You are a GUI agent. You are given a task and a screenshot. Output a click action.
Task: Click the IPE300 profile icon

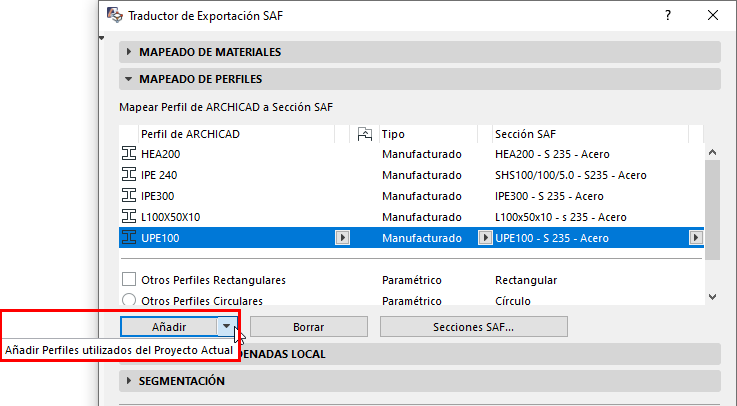point(128,196)
